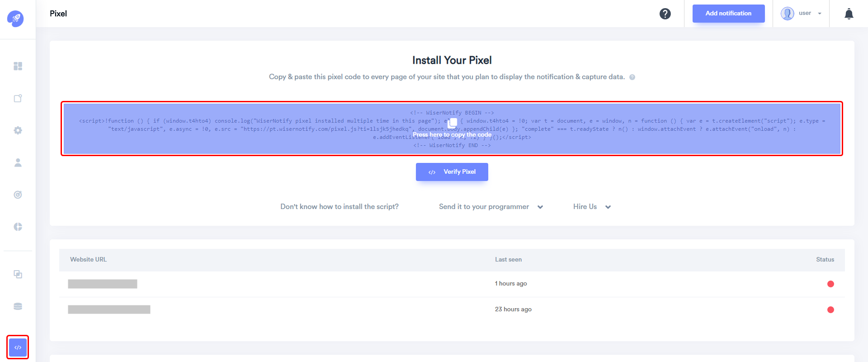Open the analytics pie chart sidebar icon

click(18, 227)
